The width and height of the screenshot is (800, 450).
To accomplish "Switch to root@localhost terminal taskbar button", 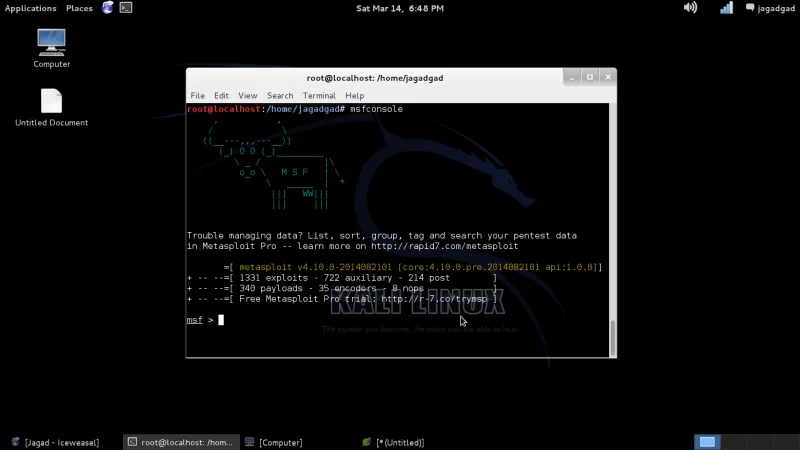I will point(181,442).
